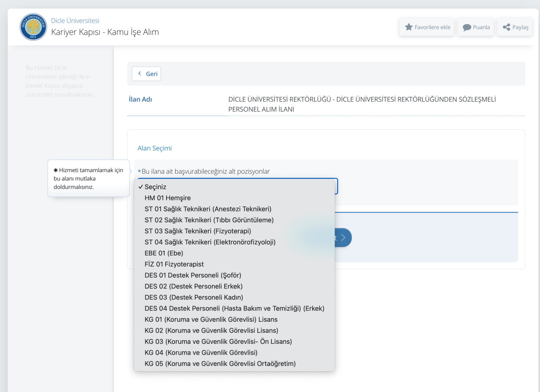Click the back chevron in Geri button
The height and width of the screenshot is (392, 540).
pos(140,73)
